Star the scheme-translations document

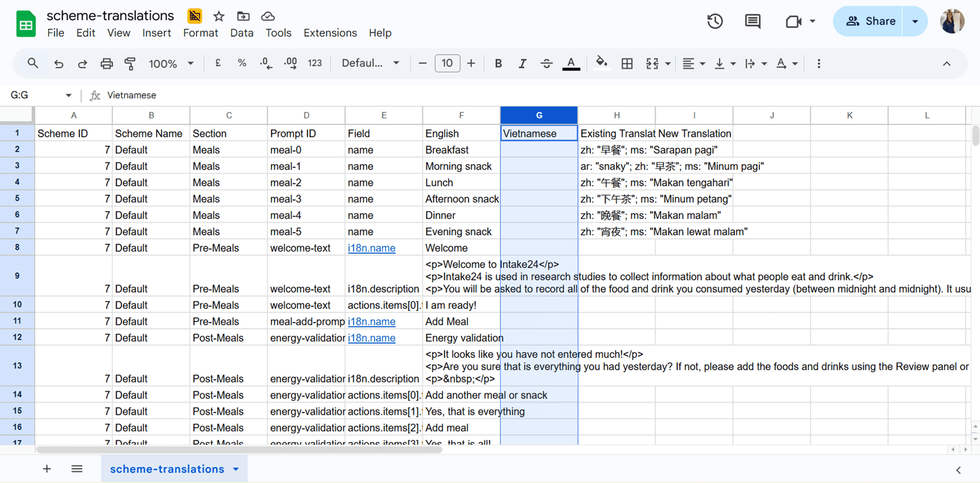(x=219, y=16)
